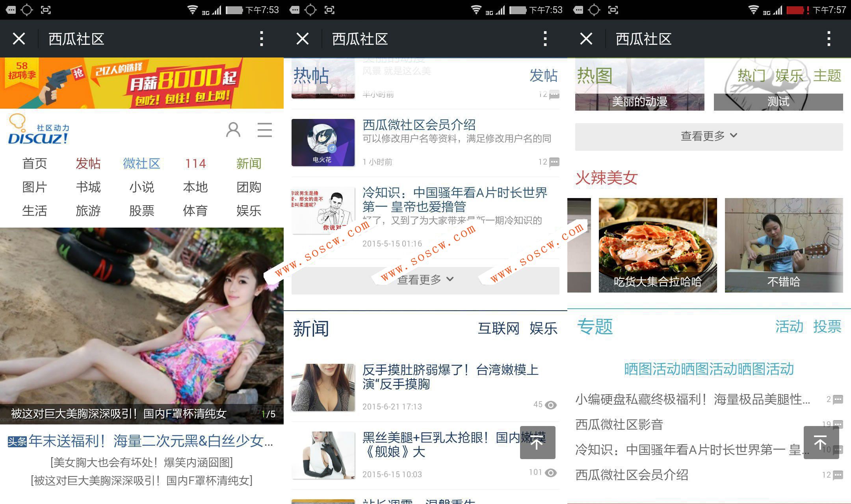Open news 反手摸肚脐弱爆了！台湾嫩模上演
This screenshot has height=504, width=851.
coord(450,377)
